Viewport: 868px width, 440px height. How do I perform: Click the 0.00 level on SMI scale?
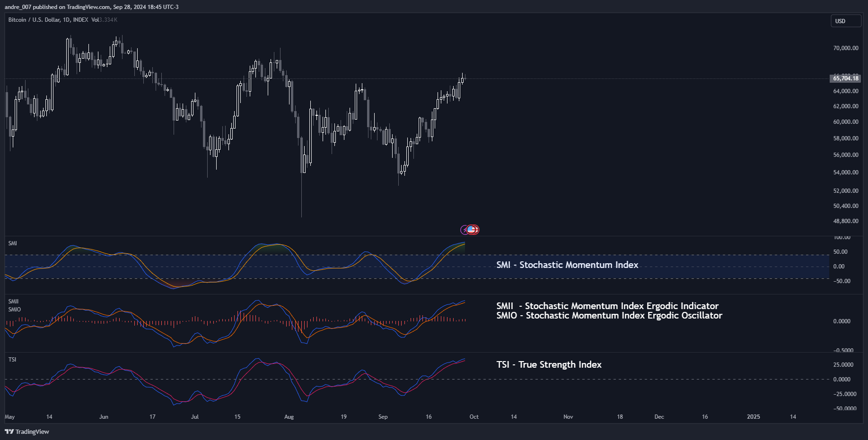point(839,267)
